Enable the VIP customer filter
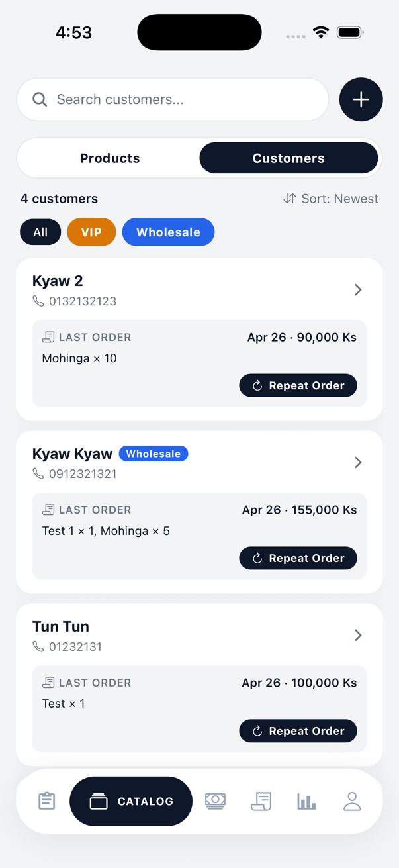This screenshot has width=399, height=868. click(x=91, y=232)
